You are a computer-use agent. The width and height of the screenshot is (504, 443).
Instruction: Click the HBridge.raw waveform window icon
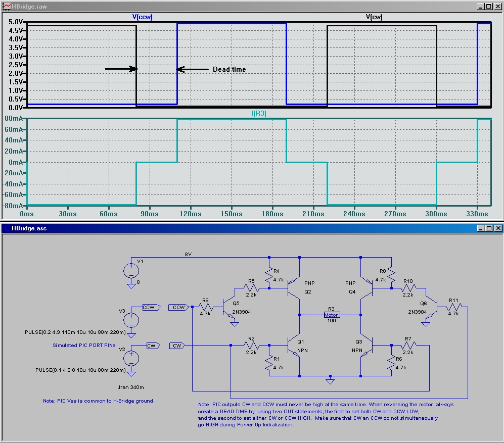[x=6, y=7]
